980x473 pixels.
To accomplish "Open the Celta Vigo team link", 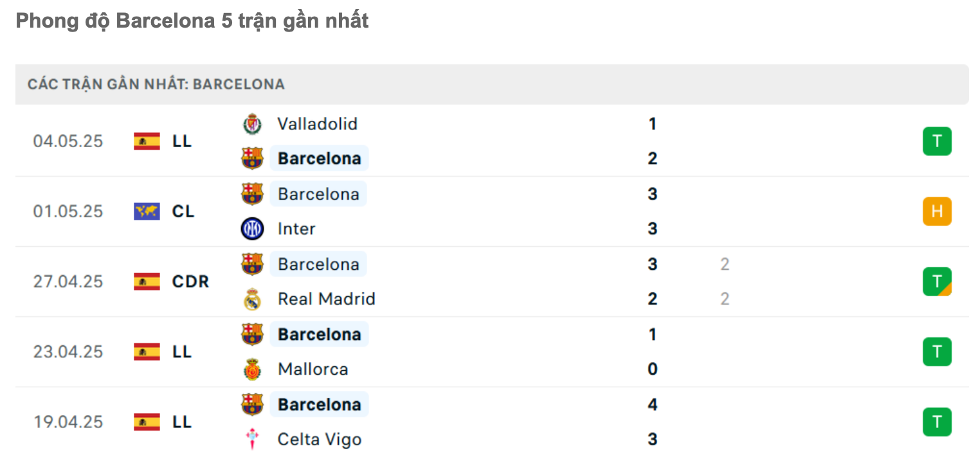I will click(320, 440).
